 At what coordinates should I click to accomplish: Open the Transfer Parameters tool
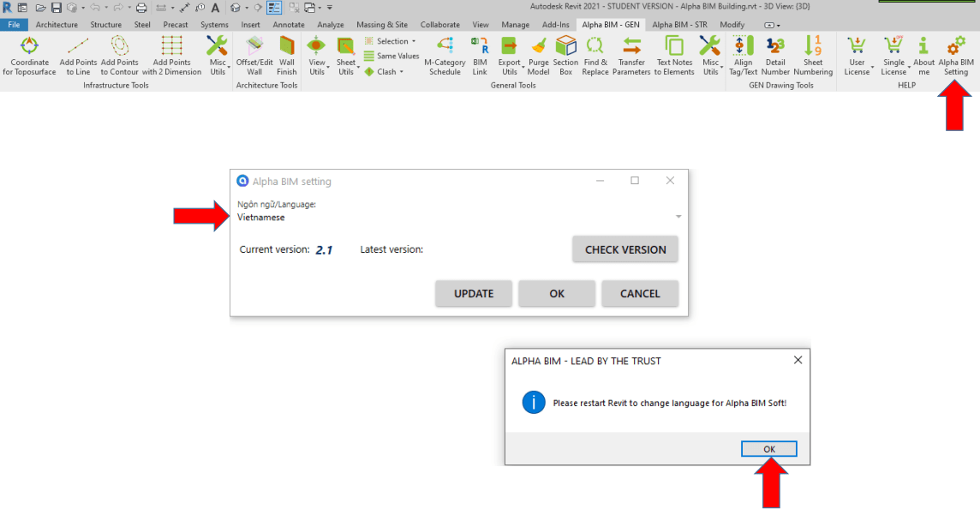pos(631,56)
